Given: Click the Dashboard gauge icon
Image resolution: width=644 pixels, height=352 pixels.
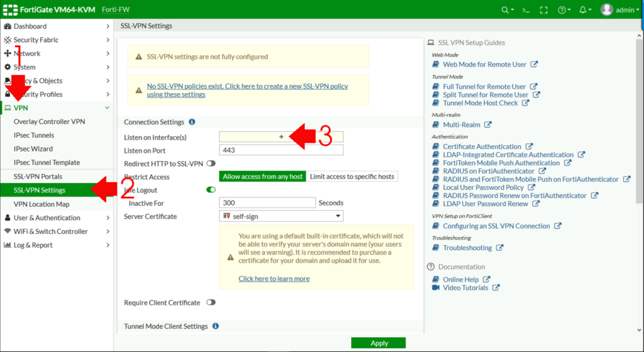Looking at the screenshot, I should (x=8, y=26).
